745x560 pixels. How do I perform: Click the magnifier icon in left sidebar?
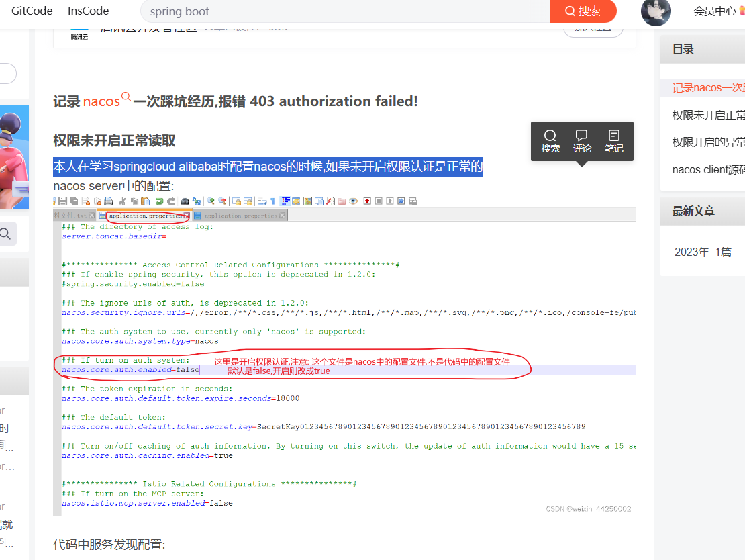point(5,234)
